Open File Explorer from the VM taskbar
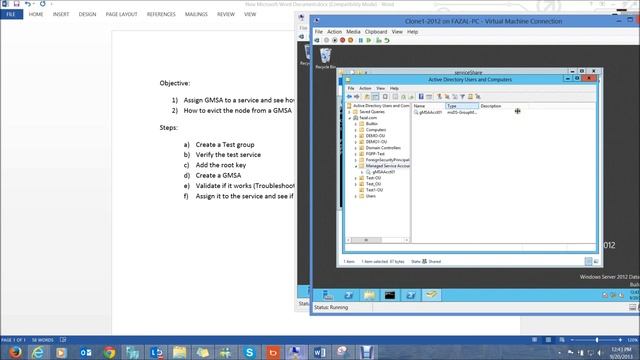The height and width of the screenshot is (360, 640). pyautogui.click(x=369, y=295)
